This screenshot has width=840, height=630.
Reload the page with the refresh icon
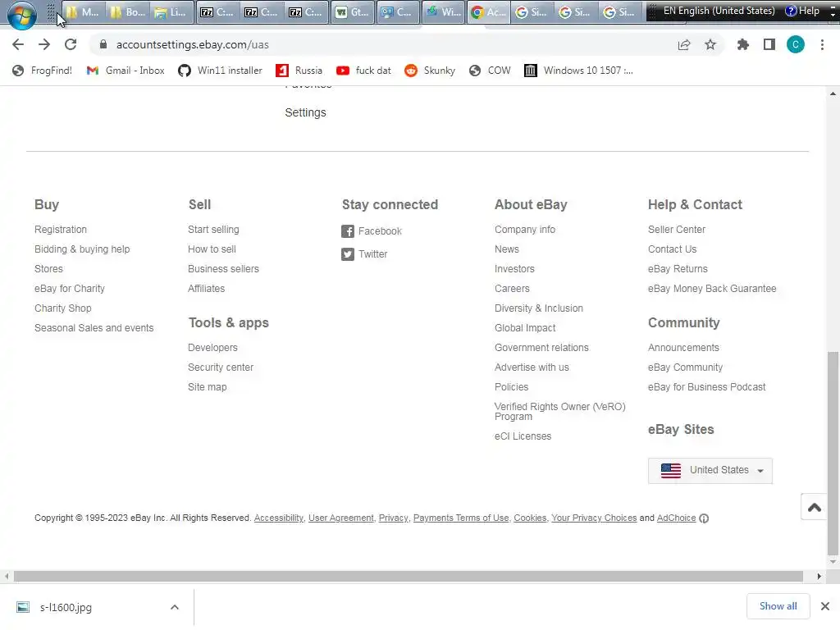71,44
